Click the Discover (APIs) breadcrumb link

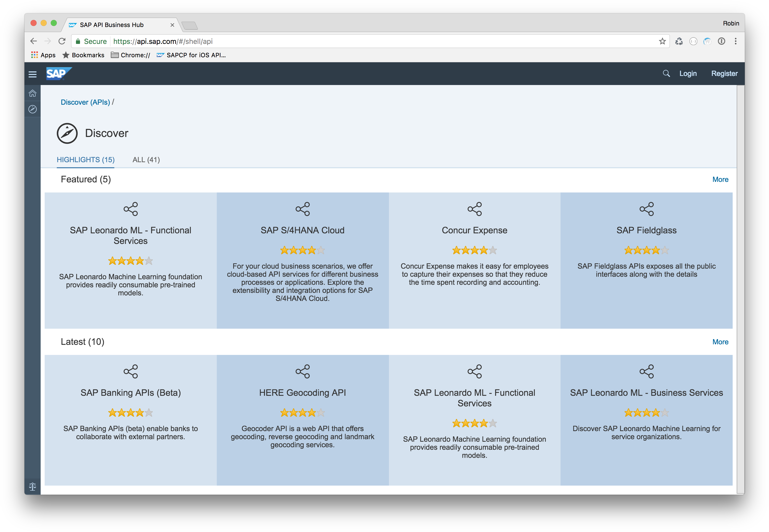(x=85, y=102)
